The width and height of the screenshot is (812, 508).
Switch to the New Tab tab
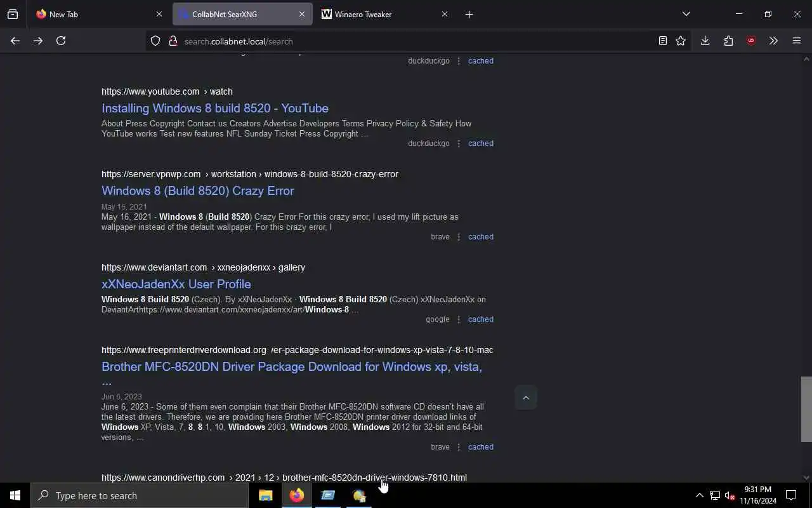98,14
